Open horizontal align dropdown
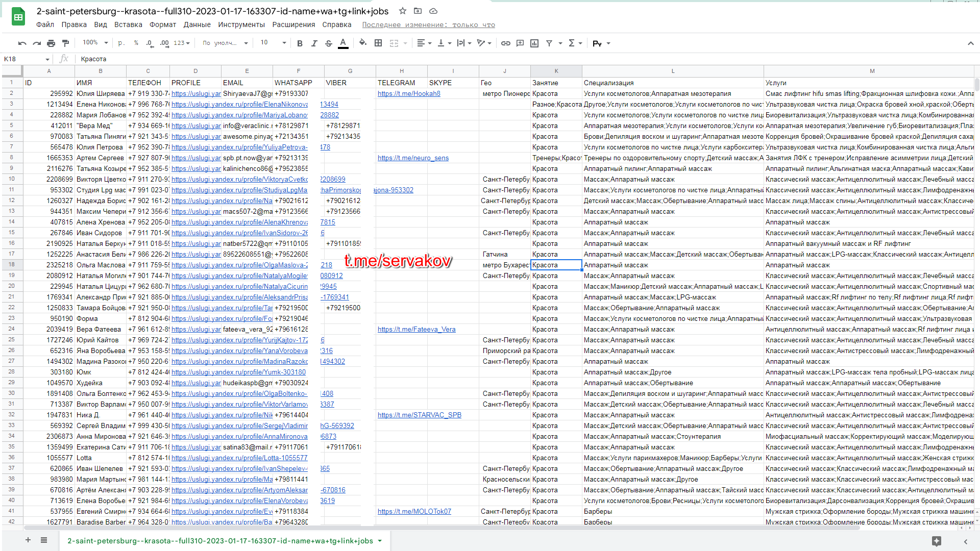The image size is (980, 551). pos(424,43)
